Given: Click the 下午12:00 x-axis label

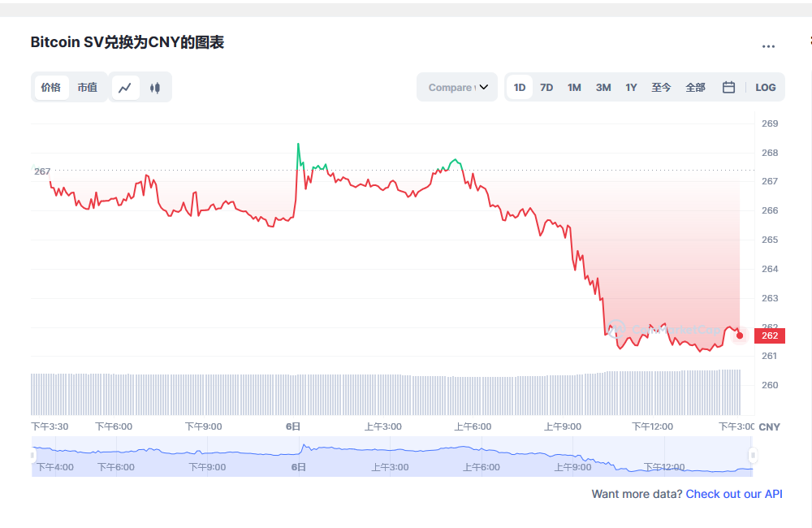Looking at the screenshot, I should (x=652, y=426).
